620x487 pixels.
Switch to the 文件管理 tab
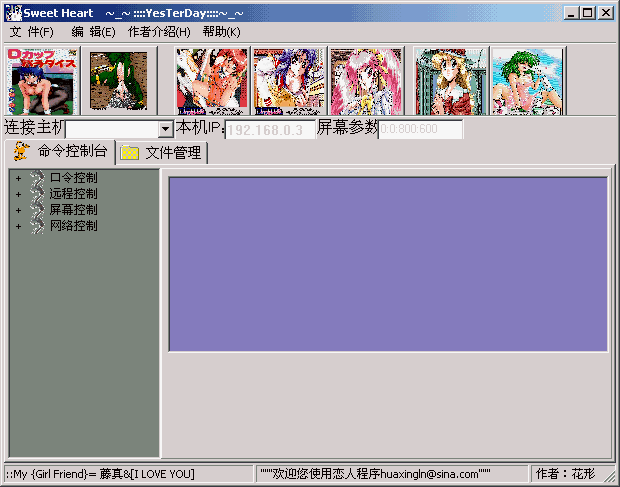162,153
